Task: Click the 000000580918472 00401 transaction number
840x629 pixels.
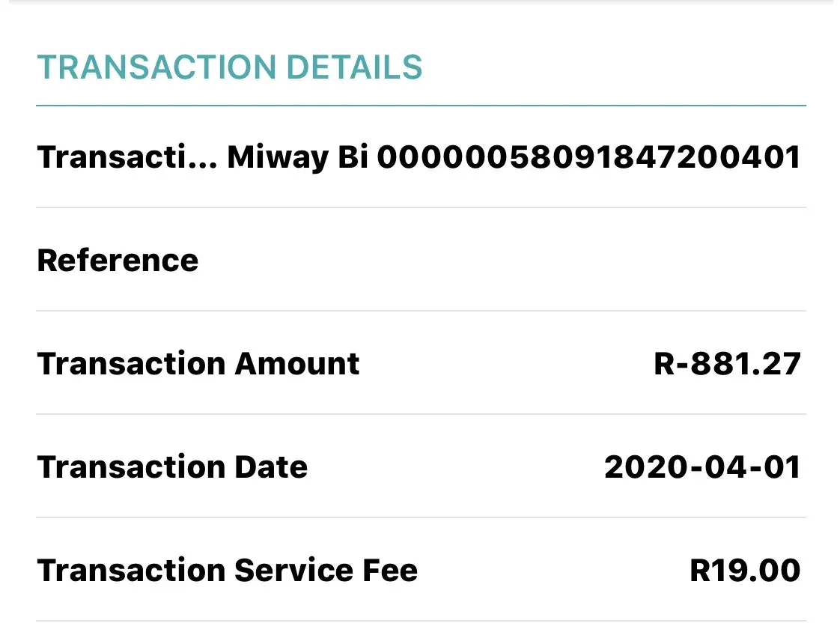Action: pyautogui.click(x=588, y=158)
